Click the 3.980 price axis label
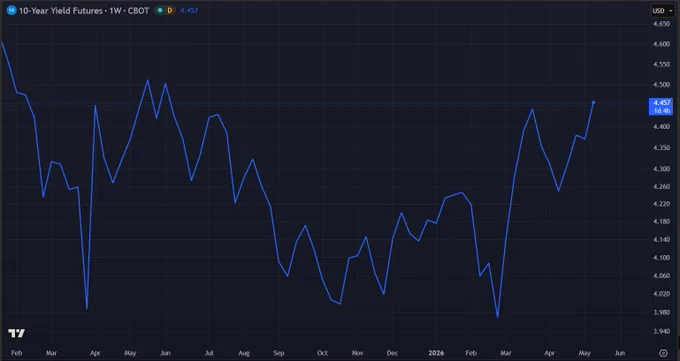 pos(661,312)
